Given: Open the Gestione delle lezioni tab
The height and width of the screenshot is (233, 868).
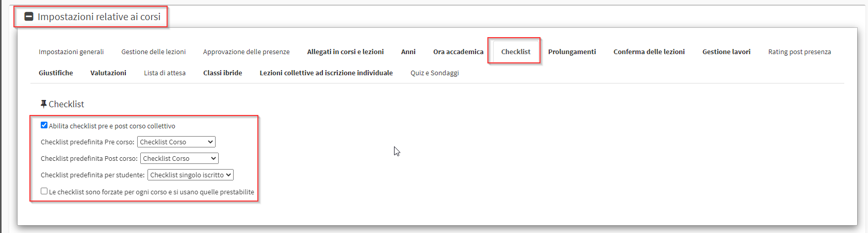Looking at the screenshot, I should pos(154,52).
